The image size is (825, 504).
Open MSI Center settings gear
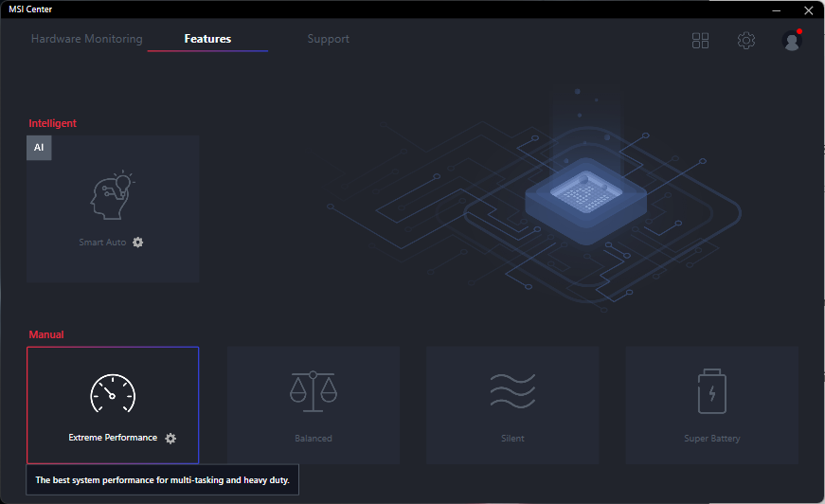746,41
